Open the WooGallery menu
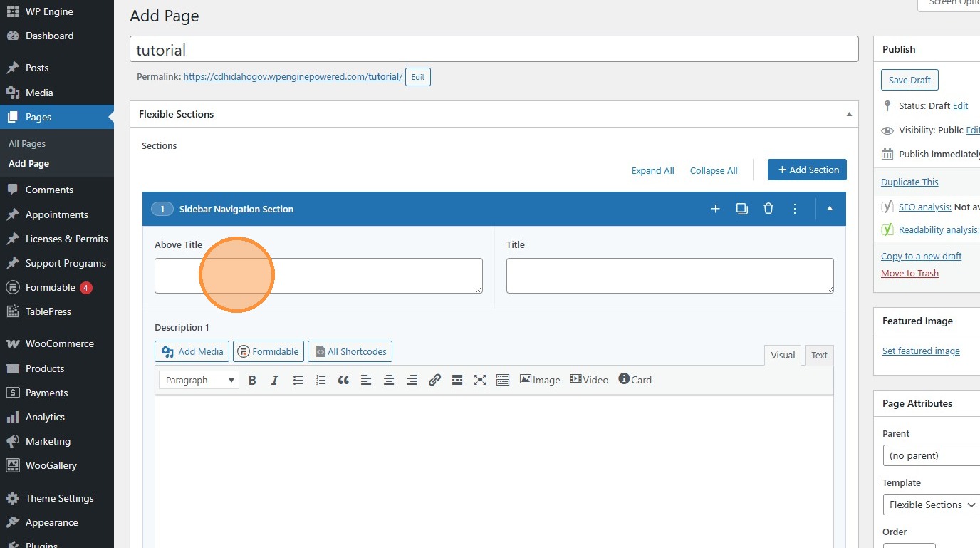980x548 pixels. (57, 465)
